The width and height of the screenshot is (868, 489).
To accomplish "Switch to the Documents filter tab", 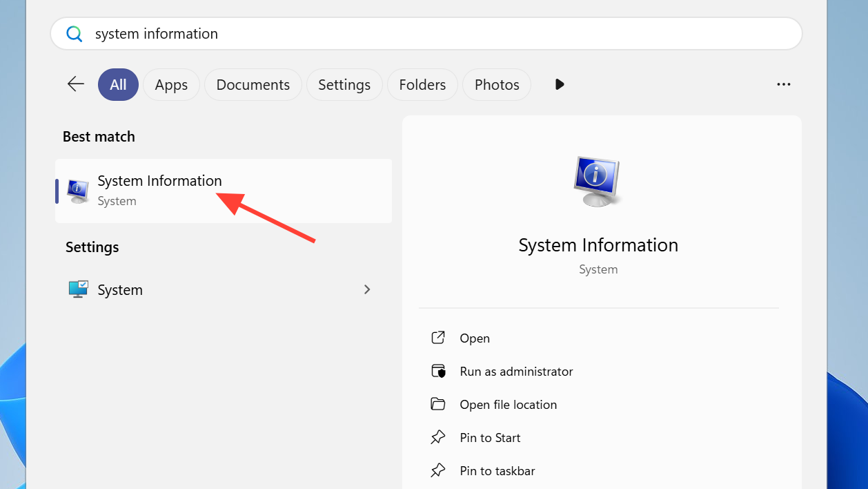I will click(x=253, y=84).
